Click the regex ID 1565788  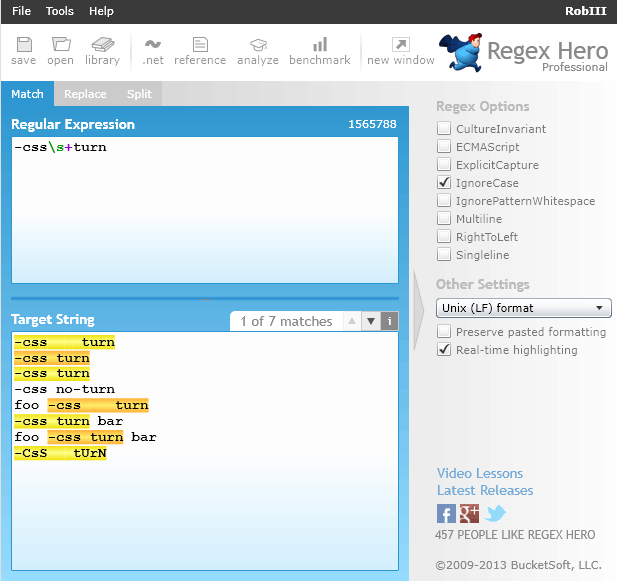372,124
